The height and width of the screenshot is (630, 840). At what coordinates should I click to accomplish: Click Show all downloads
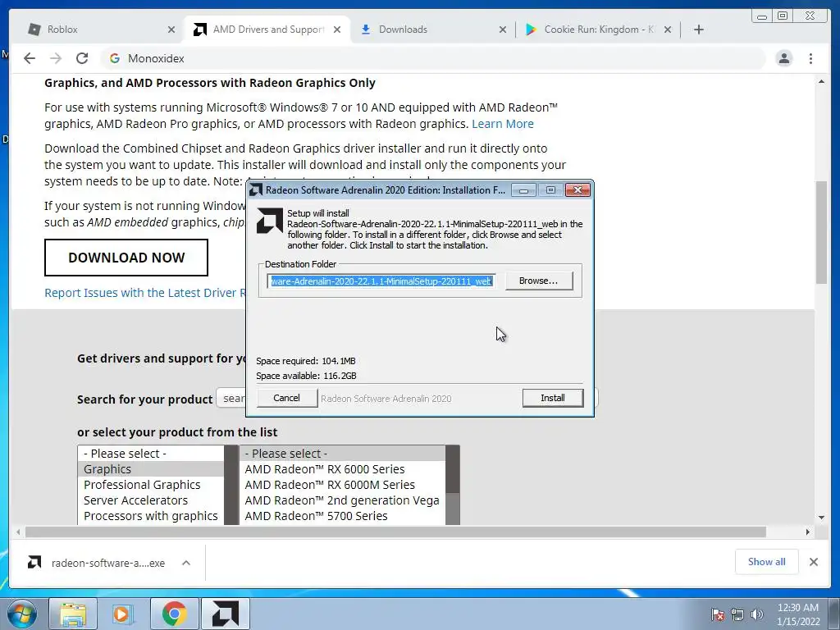[767, 562]
